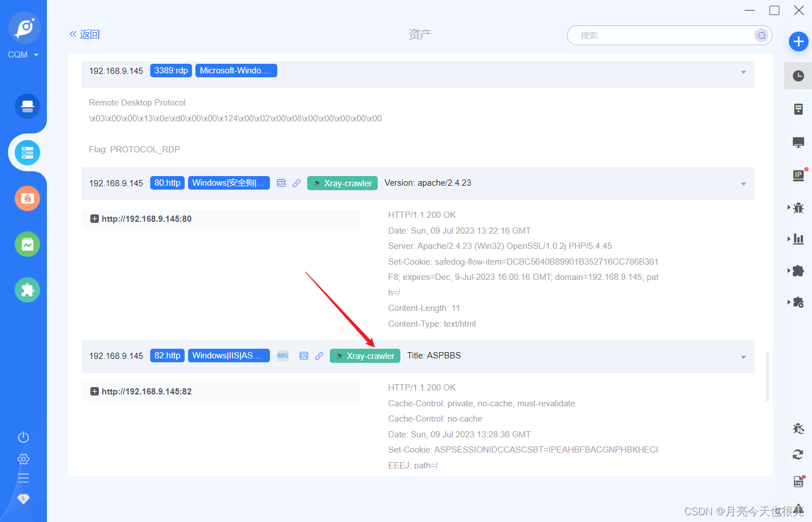
Task: Open the monitor icon in right panel
Action: pyautogui.click(x=798, y=142)
